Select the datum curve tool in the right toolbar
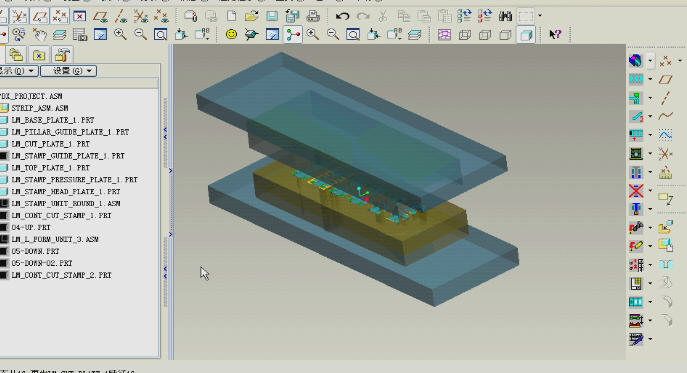The width and height of the screenshot is (687, 373). coord(666,116)
